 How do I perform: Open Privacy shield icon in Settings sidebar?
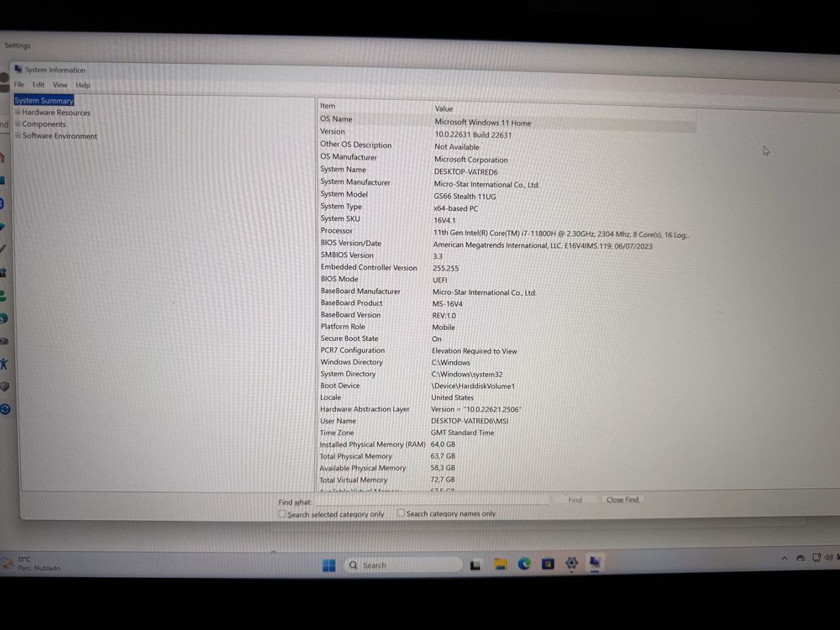[x=4, y=386]
